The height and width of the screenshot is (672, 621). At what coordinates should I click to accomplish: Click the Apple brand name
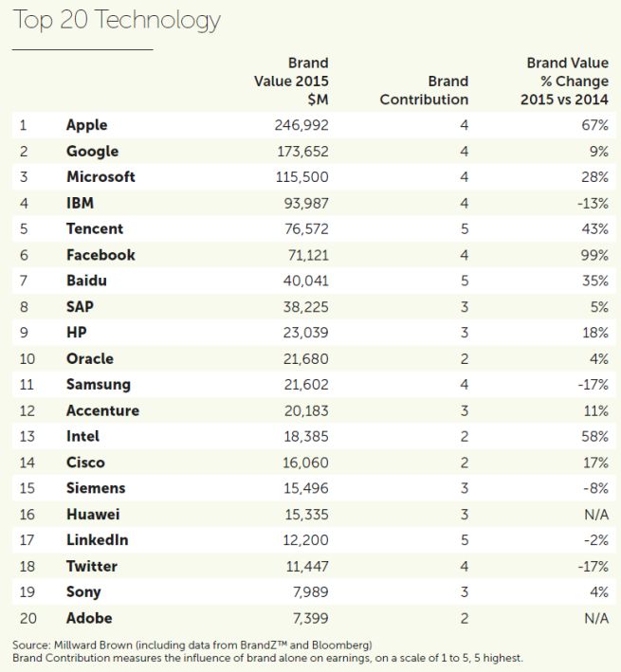tap(87, 125)
